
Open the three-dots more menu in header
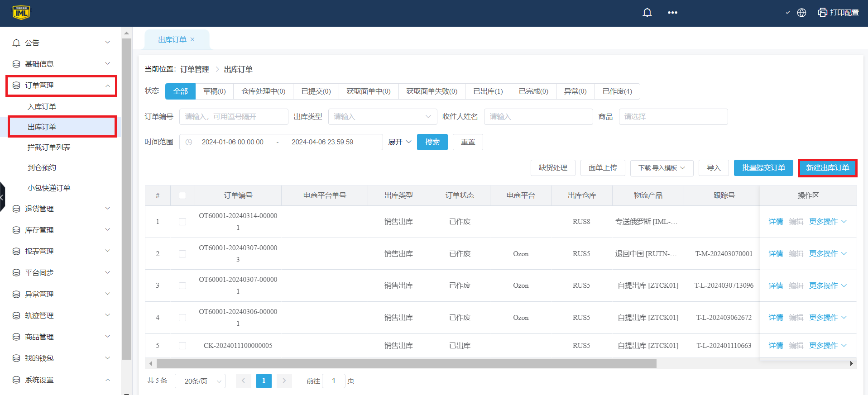[x=672, y=13]
